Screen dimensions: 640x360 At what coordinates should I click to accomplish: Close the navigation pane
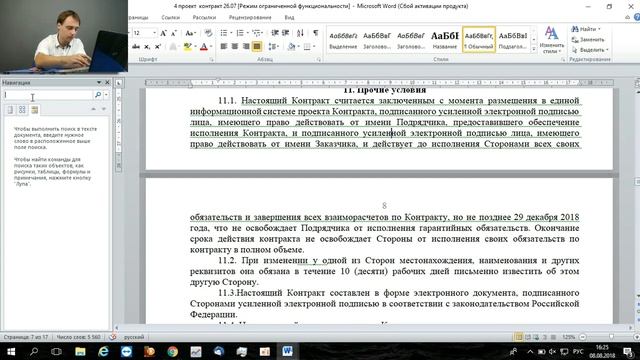(x=107, y=82)
